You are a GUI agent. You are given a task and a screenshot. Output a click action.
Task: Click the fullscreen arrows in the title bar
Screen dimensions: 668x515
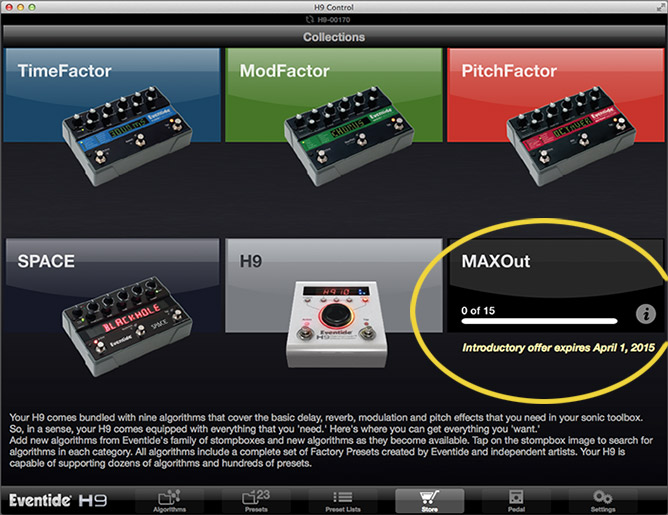[660, 7]
